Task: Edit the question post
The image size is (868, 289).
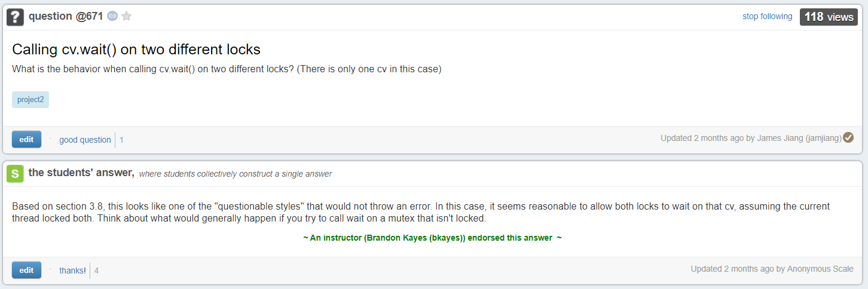Action: point(26,139)
